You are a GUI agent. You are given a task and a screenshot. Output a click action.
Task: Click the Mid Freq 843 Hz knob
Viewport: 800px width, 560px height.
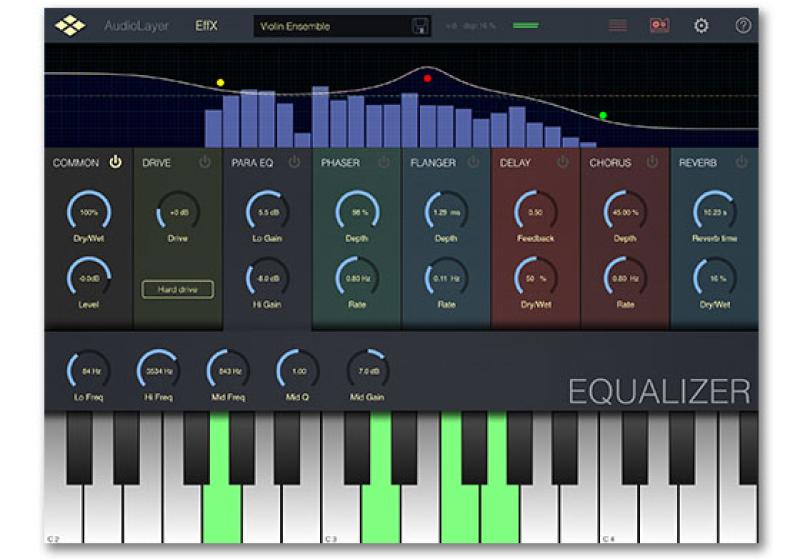[x=228, y=371]
